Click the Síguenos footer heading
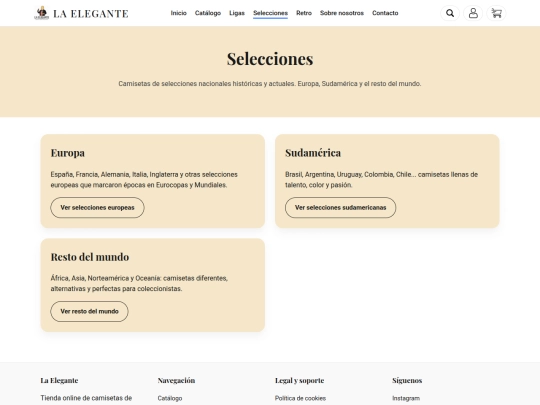The width and height of the screenshot is (540, 405). click(x=407, y=381)
